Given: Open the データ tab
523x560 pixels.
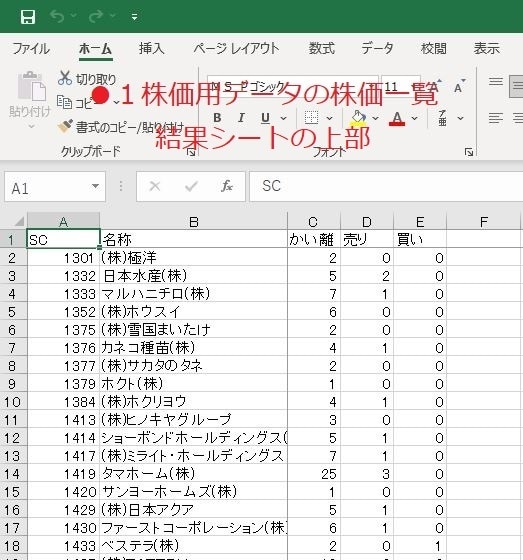Looking at the screenshot, I should pos(377,48).
